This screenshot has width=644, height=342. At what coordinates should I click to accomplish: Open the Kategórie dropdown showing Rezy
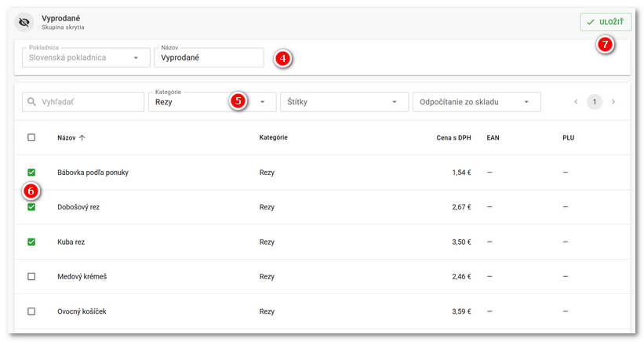(212, 102)
